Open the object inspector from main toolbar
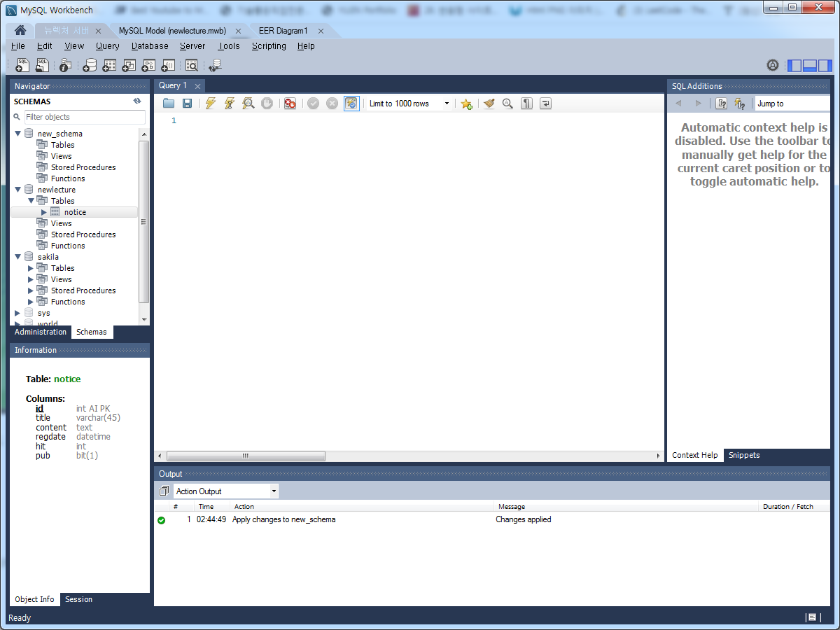Viewport: 840px width, 630px height. 65,65
